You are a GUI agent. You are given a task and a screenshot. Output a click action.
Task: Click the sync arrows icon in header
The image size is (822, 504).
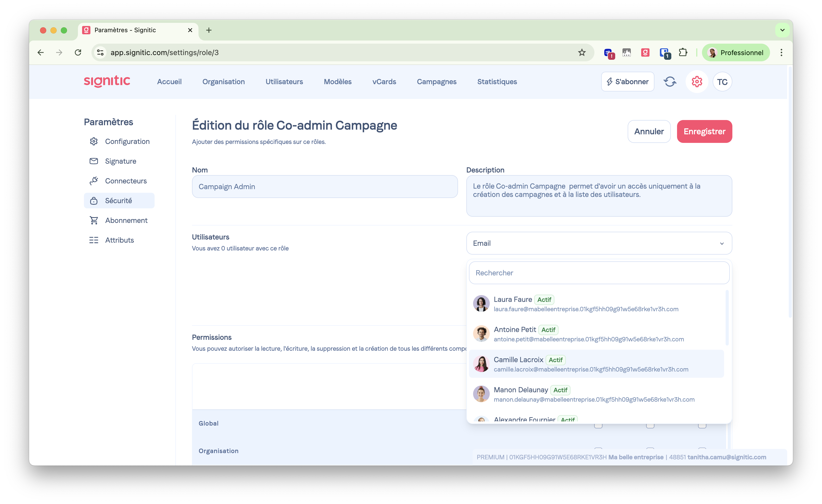click(x=669, y=82)
